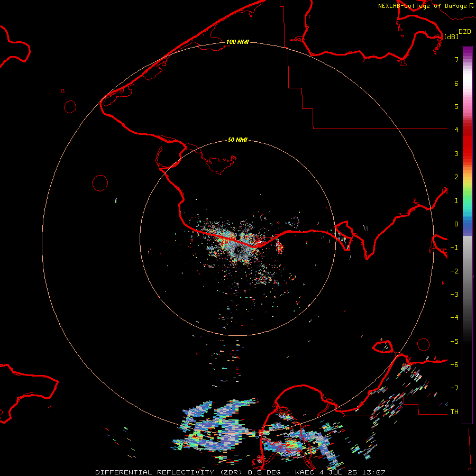Click the DIFFERENTIAL REFLECTIVITY (ZDR) caption text
This screenshot has height=476, width=476.
click(x=170, y=472)
